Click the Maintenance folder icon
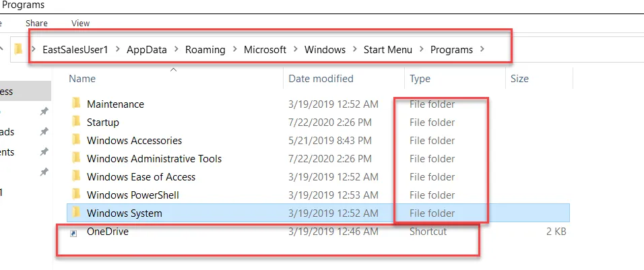 tap(75, 104)
